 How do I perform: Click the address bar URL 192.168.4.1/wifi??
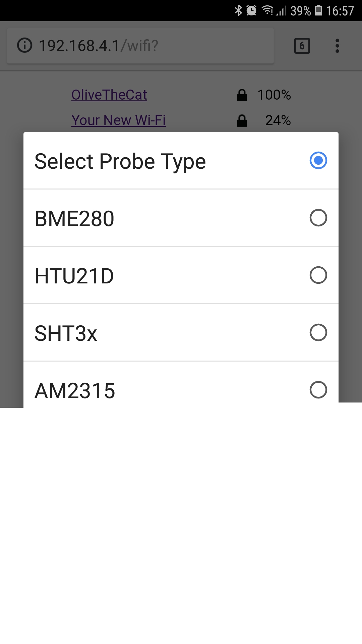[99, 46]
